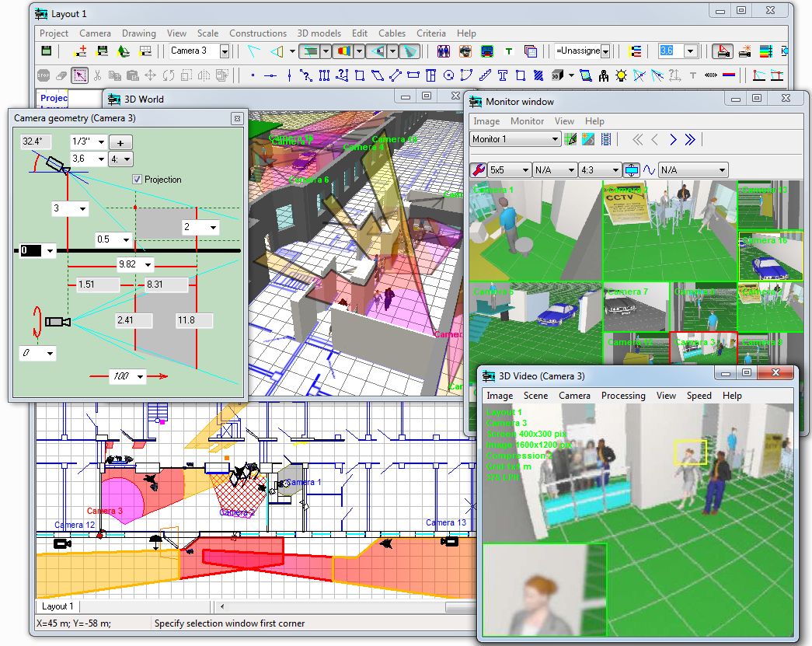Select the arrow selection tool

pyautogui.click(x=79, y=75)
